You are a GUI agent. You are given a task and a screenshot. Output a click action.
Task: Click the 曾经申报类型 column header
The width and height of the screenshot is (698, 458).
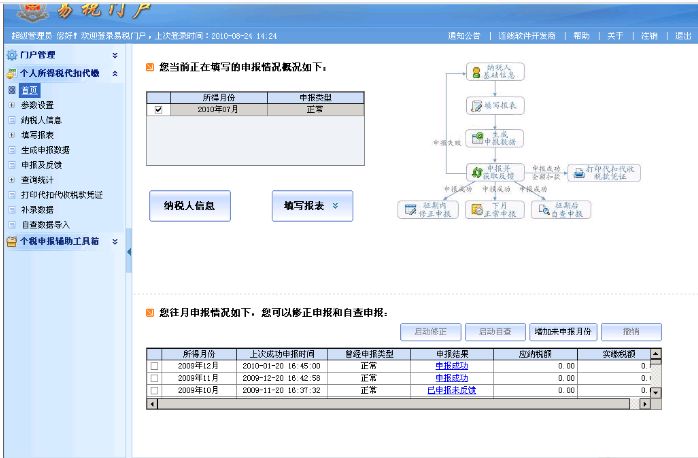(x=369, y=354)
